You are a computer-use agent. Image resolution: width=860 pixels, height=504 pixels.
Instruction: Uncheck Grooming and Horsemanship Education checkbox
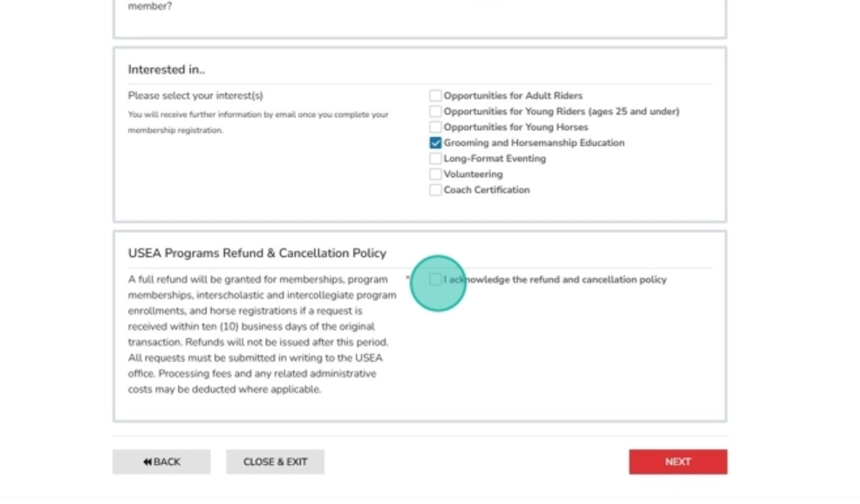435,143
